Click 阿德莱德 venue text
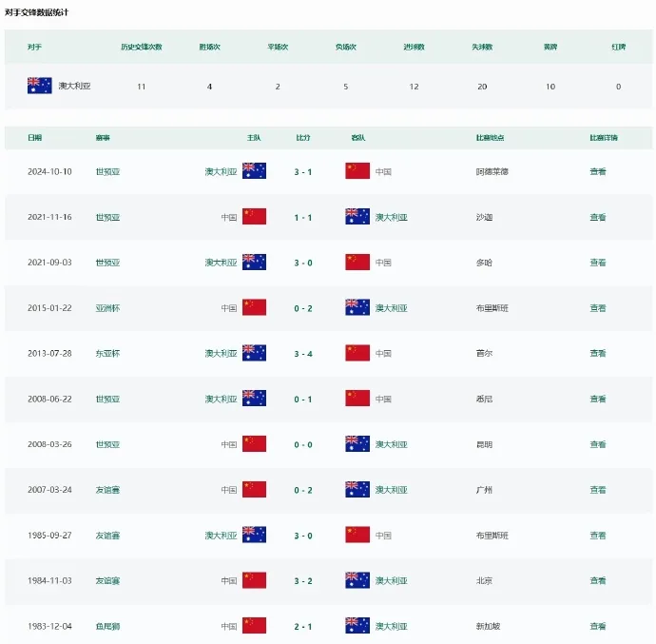 (x=492, y=171)
